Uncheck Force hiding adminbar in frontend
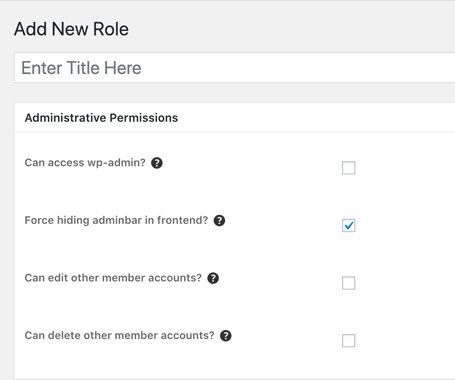The height and width of the screenshot is (380, 455). pyautogui.click(x=348, y=226)
